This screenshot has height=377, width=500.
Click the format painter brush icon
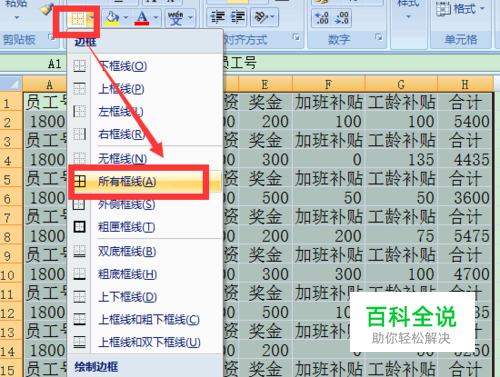47,9
